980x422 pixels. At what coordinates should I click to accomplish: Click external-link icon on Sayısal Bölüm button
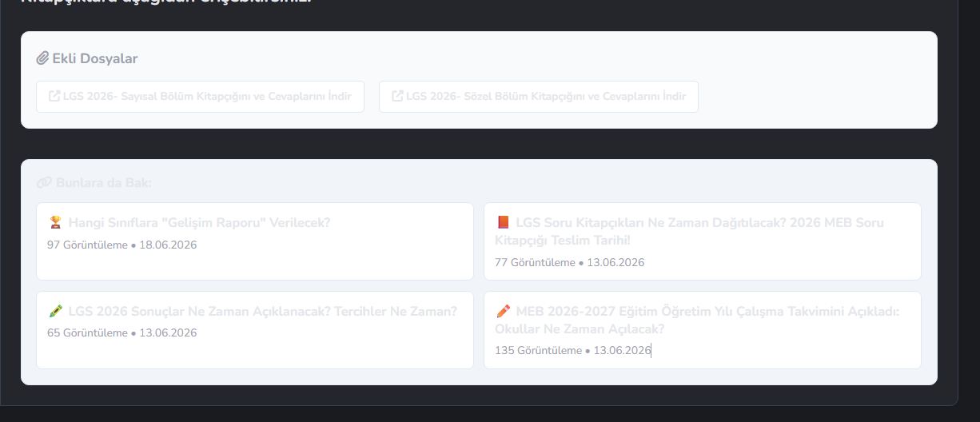[54, 96]
